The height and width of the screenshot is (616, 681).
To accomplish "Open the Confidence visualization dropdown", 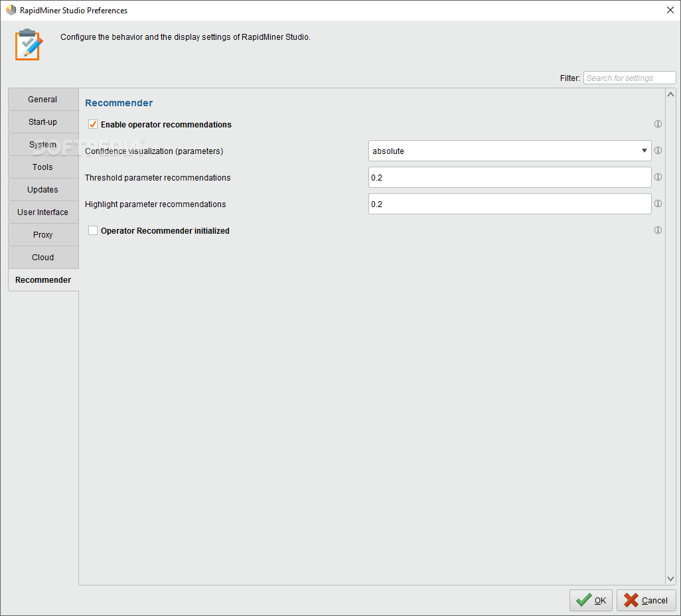I will pyautogui.click(x=510, y=151).
